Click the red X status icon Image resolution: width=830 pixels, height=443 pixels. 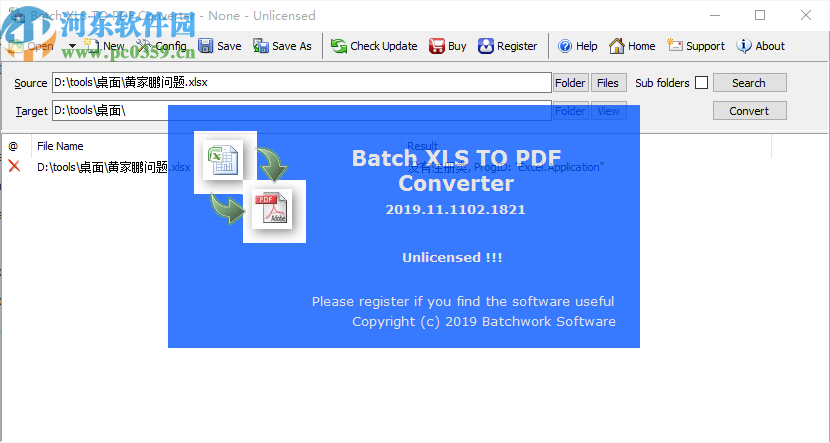14,166
